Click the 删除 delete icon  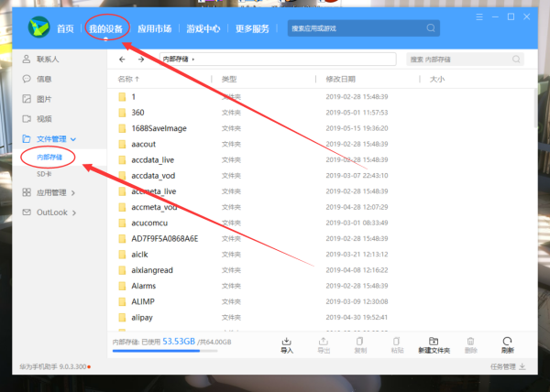pos(470,342)
